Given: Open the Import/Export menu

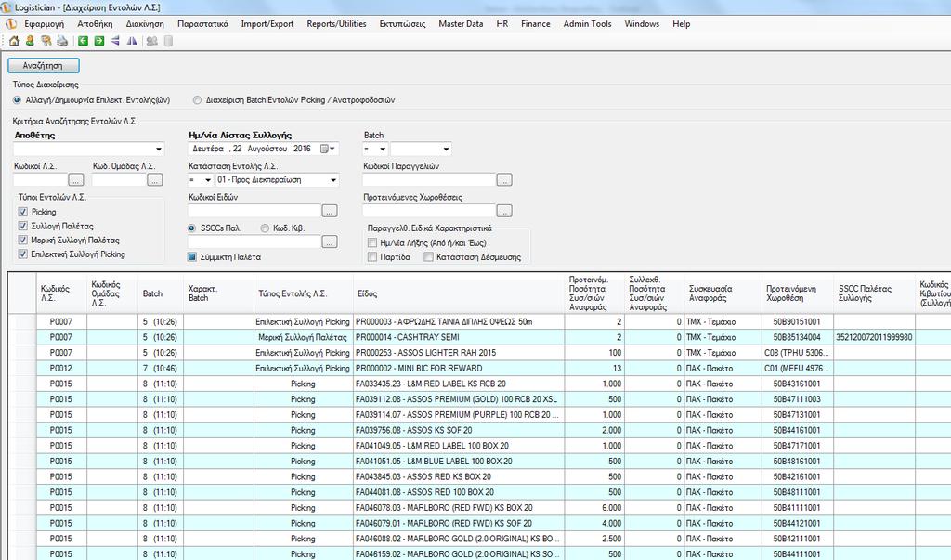Looking at the screenshot, I should point(267,24).
